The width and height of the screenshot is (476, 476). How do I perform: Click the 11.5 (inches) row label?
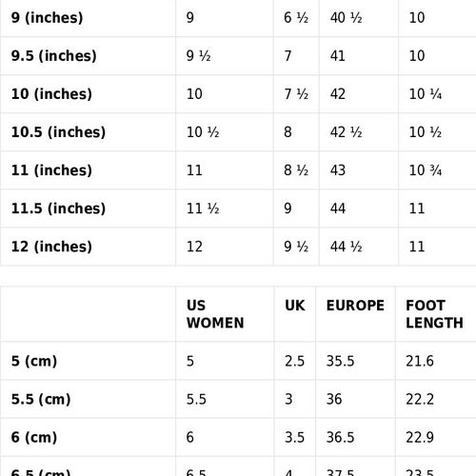(58, 208)
